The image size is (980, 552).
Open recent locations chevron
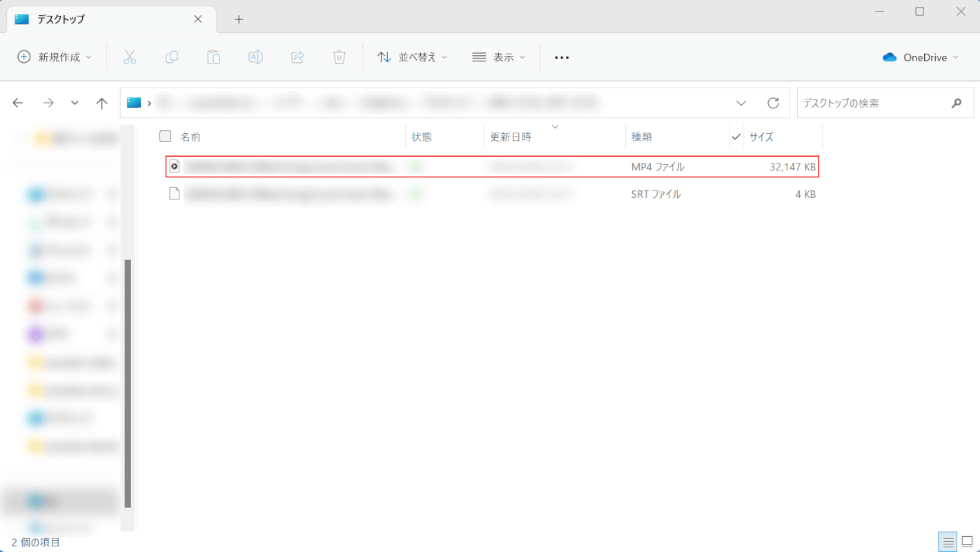75,103
